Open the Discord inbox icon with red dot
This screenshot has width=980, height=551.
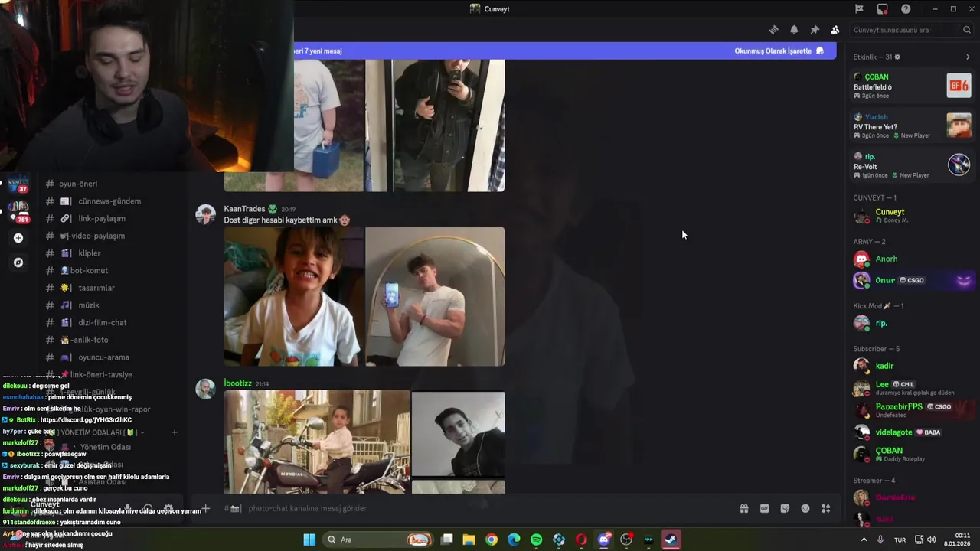(882, 9)
